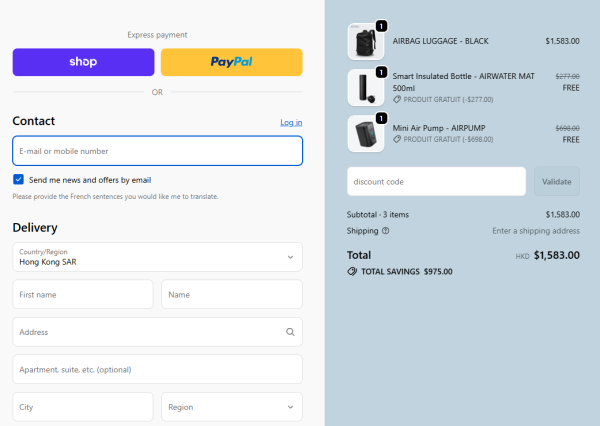Pay with Shop express button
Image resolution: width=600 pixels, height=426 pixels.
(x=83, y=62)
